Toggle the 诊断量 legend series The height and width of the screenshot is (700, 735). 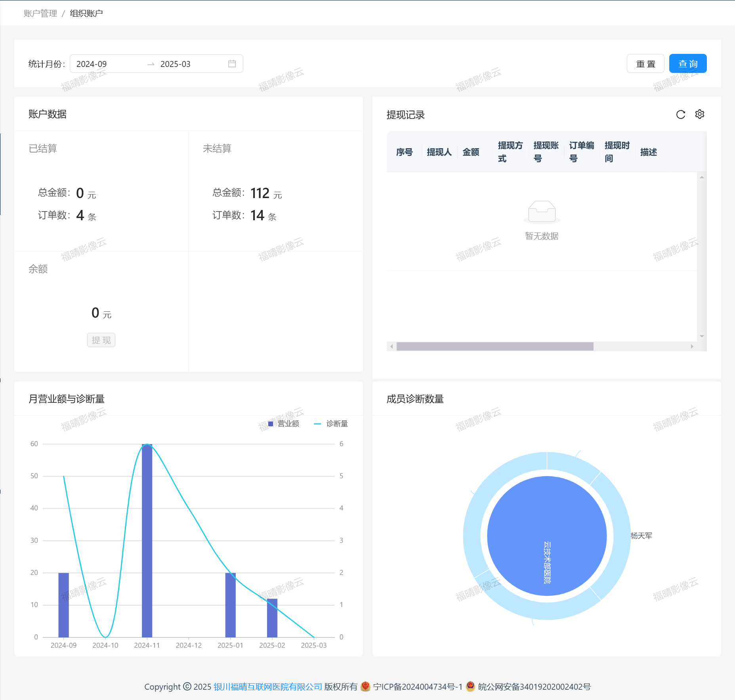click(331, 424)
